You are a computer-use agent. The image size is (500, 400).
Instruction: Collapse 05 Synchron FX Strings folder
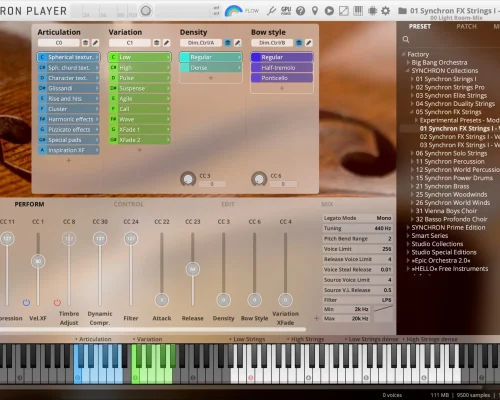coord(412,112)
